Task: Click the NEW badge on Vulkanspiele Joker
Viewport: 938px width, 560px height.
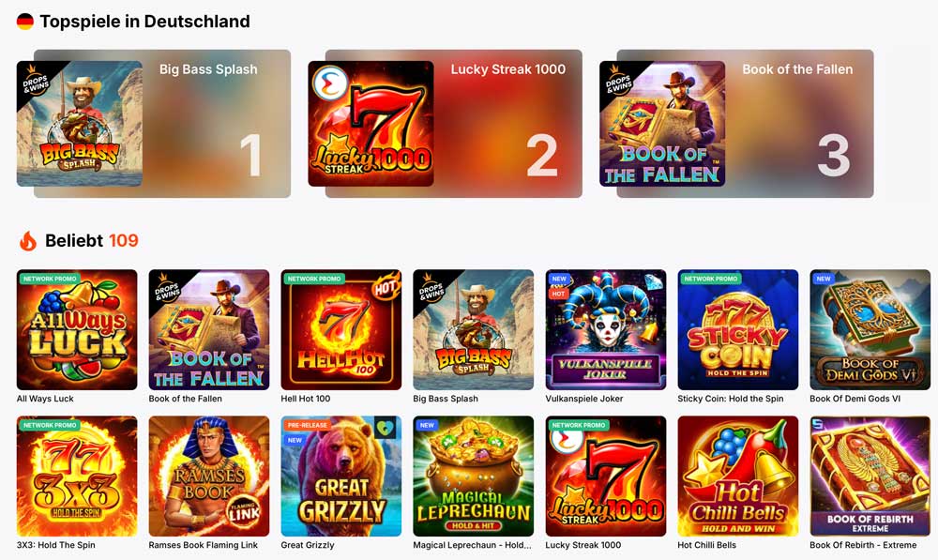Action: click(x=559, y=279)
